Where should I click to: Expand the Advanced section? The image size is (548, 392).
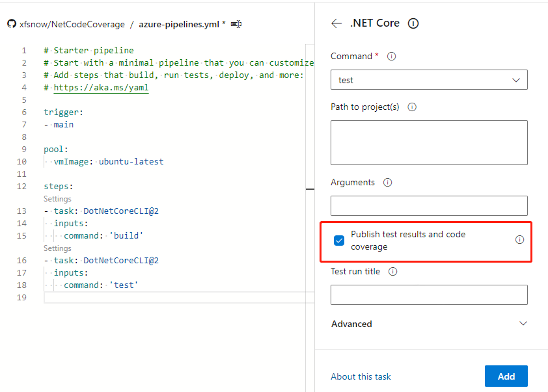tap(429, 324)
